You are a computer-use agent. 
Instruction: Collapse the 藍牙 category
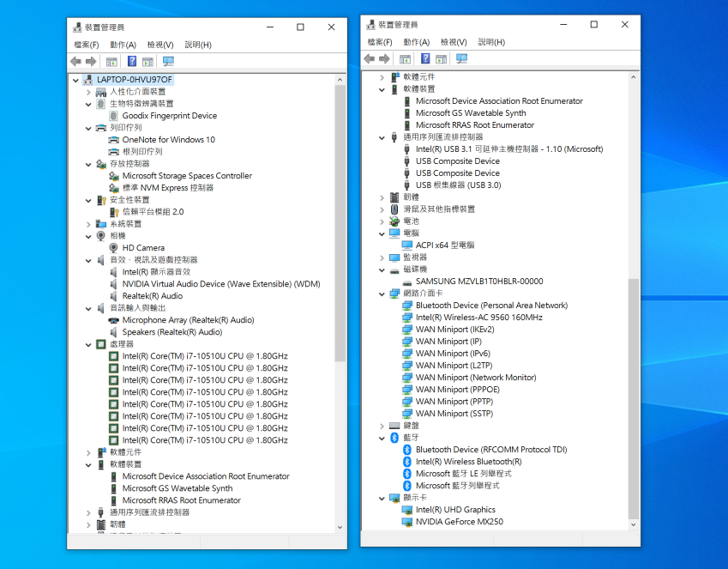[x=382, y=438]
